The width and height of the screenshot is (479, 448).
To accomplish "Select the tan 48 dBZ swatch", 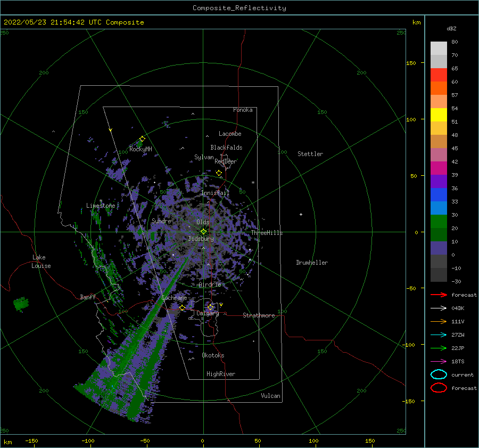I will tap(439, 141).
